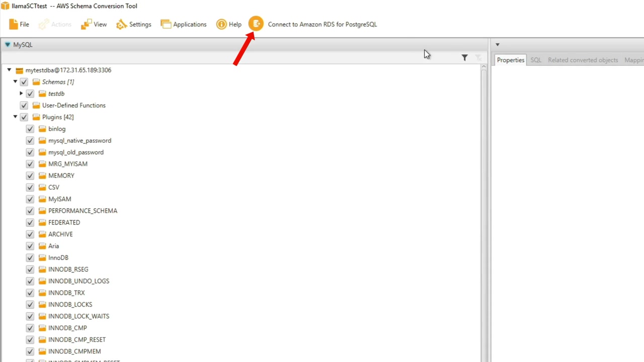The height and width of the screenshot is (362, 644).
Task: Select the INNODB_LOCK_WAITS row
Action: pyautogui.click(x=78, y=316)
